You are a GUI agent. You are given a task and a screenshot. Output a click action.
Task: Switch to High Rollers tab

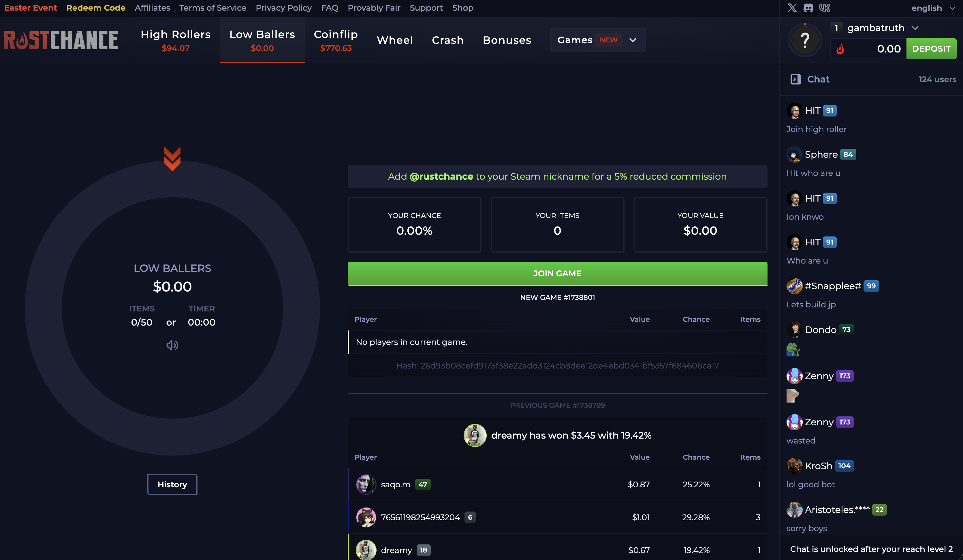pos(175,40)
